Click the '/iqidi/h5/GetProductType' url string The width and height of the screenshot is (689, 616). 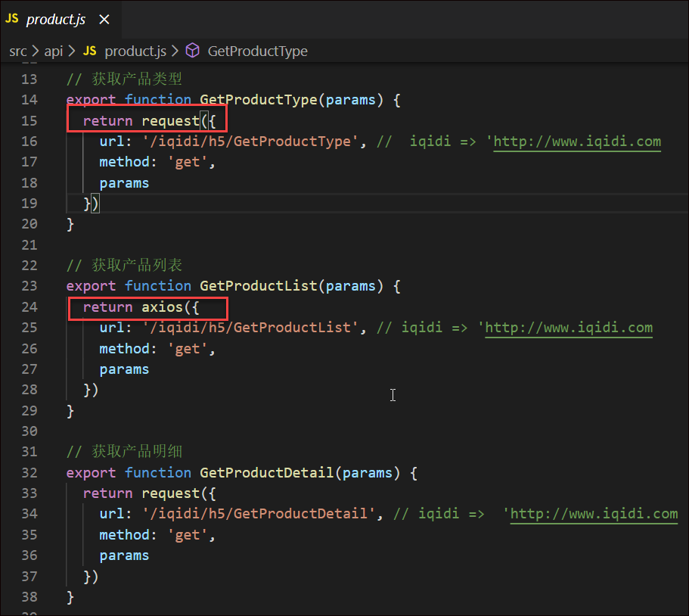click(250, 142)
